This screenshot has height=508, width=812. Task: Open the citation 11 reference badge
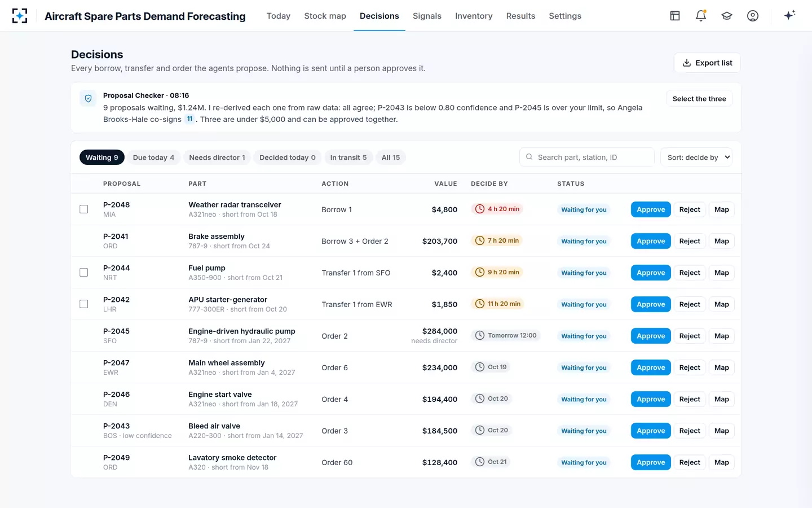[190, 119]
